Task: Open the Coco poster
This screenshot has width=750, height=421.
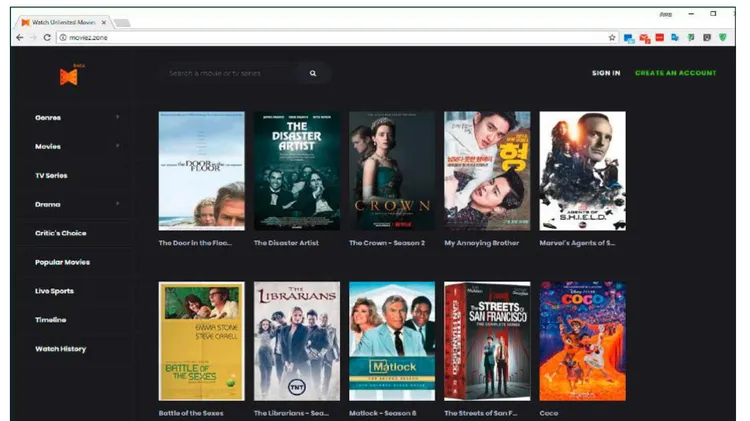Action: tap(582, 341)
